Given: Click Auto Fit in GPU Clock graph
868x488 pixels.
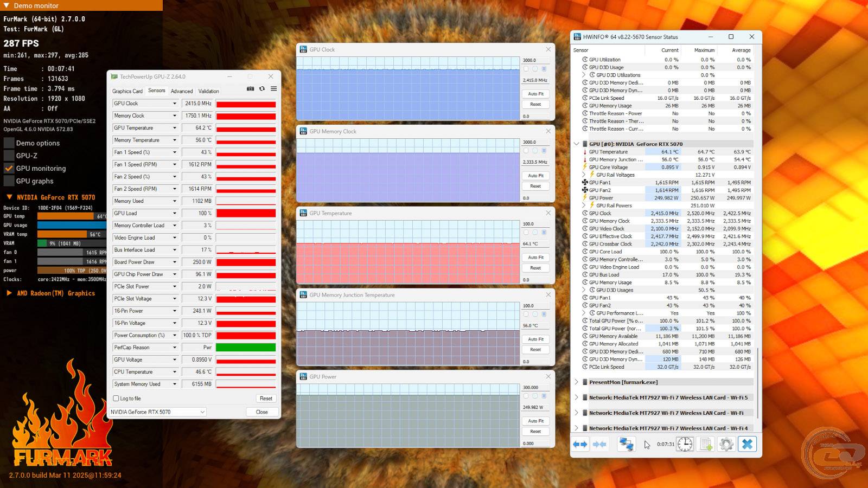Looking at the screenshot, I should [x=535, y=94].
